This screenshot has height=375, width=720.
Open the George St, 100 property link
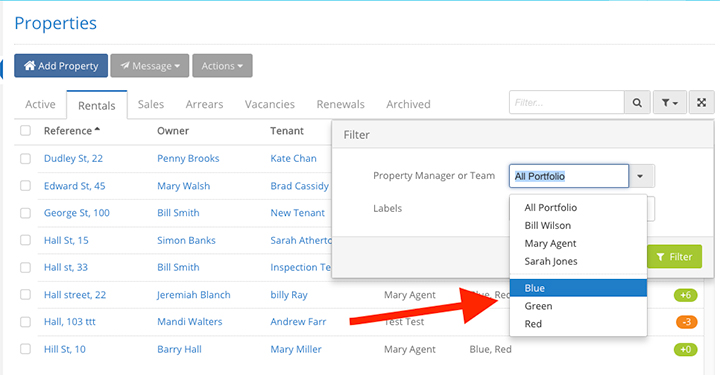[x=77, y=213]
